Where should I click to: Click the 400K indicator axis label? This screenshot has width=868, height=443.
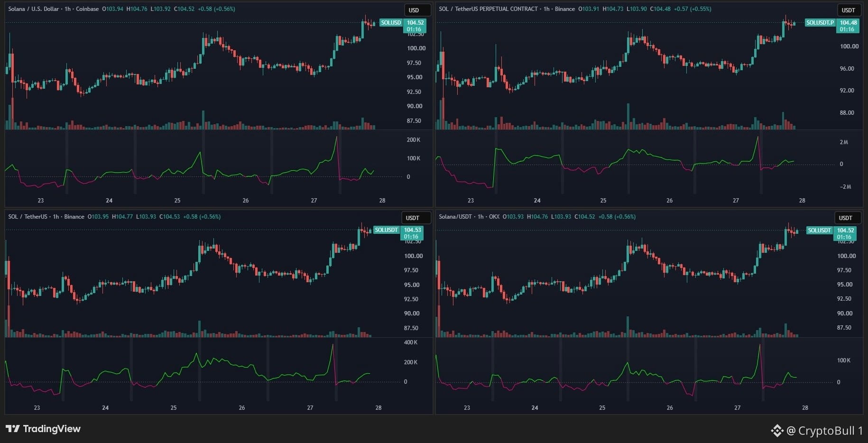411,342
